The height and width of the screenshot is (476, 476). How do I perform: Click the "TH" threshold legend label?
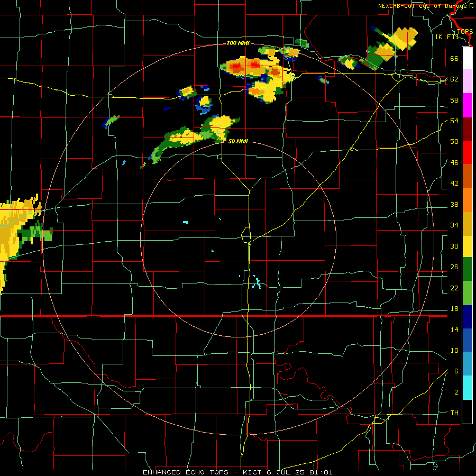pos(454,413)
